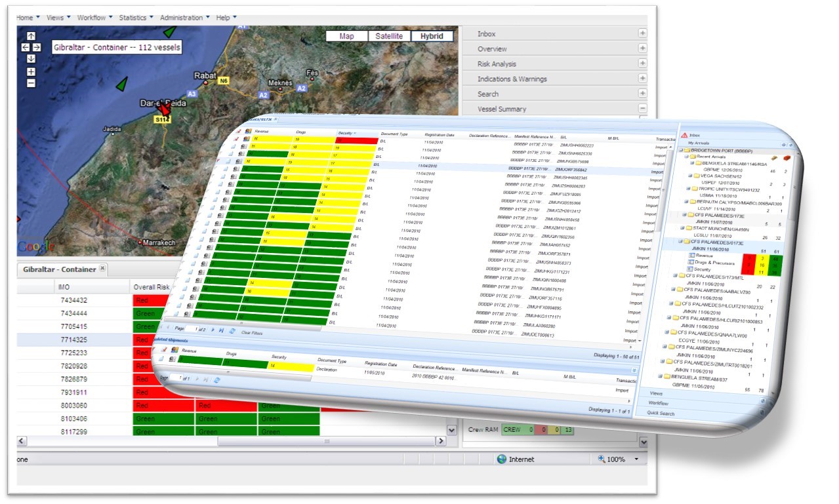Click the page number field in shipments pager
Screen dimensions: 839x504
[x=193, y=328]
